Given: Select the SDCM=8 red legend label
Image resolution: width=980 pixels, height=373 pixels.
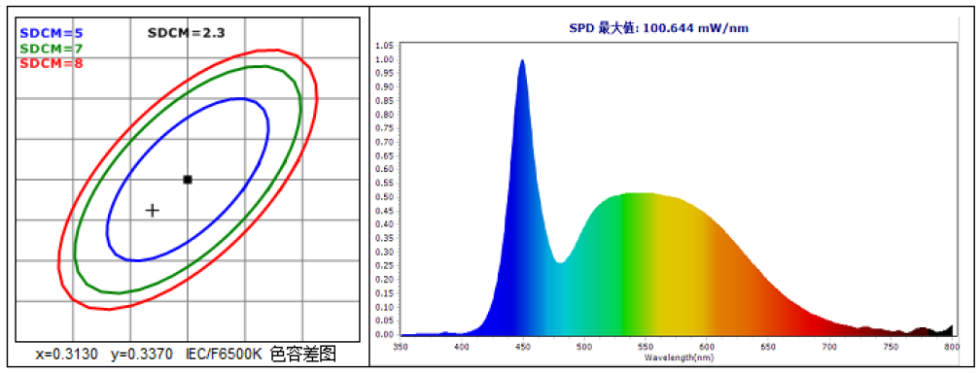Looking at the screenshot, I should click(52, 63).
